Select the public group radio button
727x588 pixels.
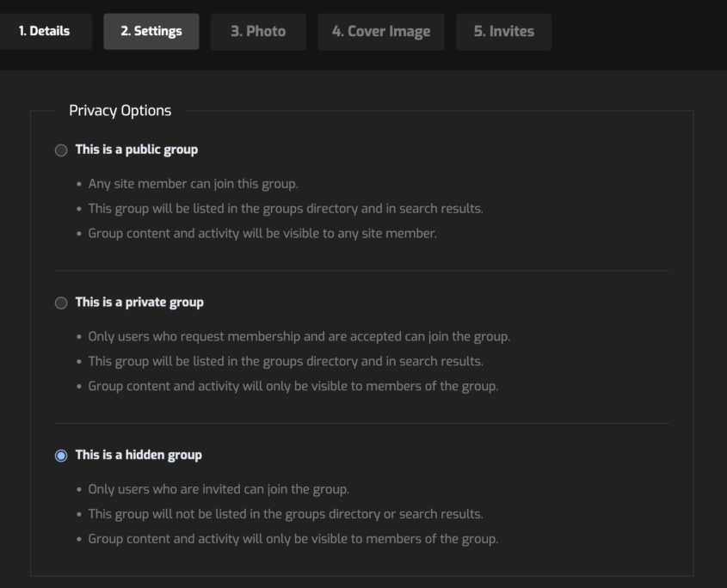61,150
